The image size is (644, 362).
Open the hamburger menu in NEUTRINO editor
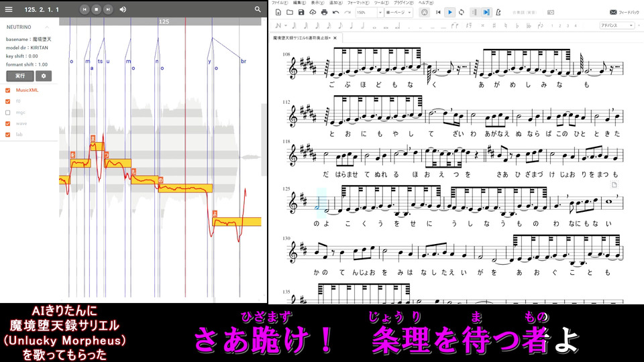[9, 9]
